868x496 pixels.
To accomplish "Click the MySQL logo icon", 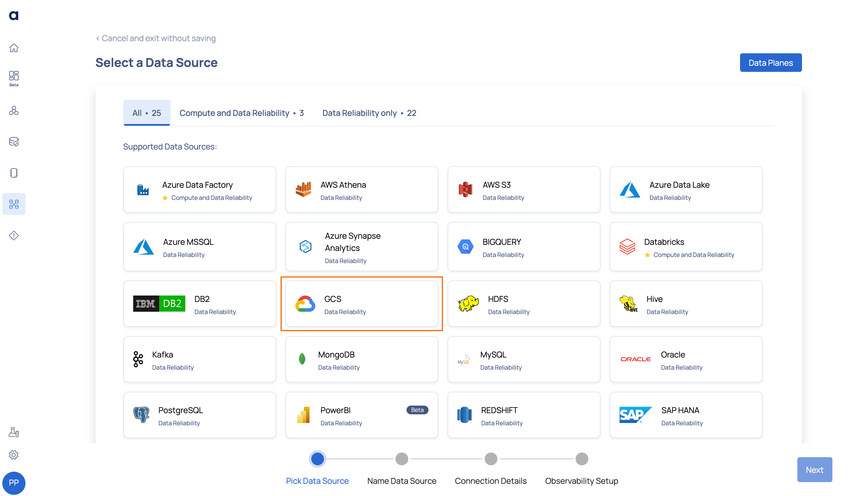I will pos(464,360).
